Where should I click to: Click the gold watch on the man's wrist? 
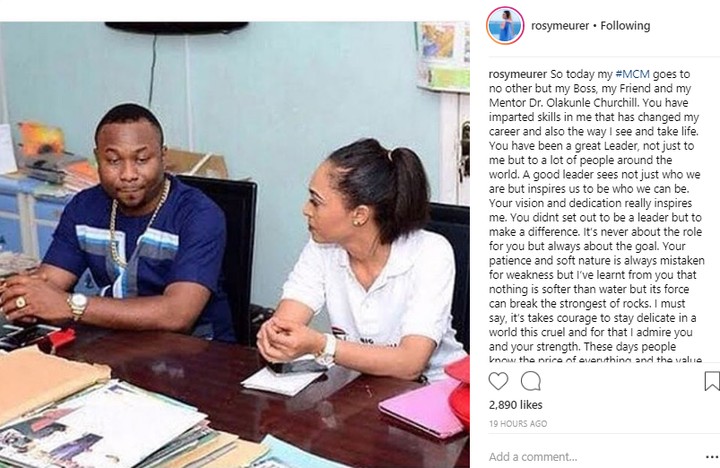click(x=78, y=304)
